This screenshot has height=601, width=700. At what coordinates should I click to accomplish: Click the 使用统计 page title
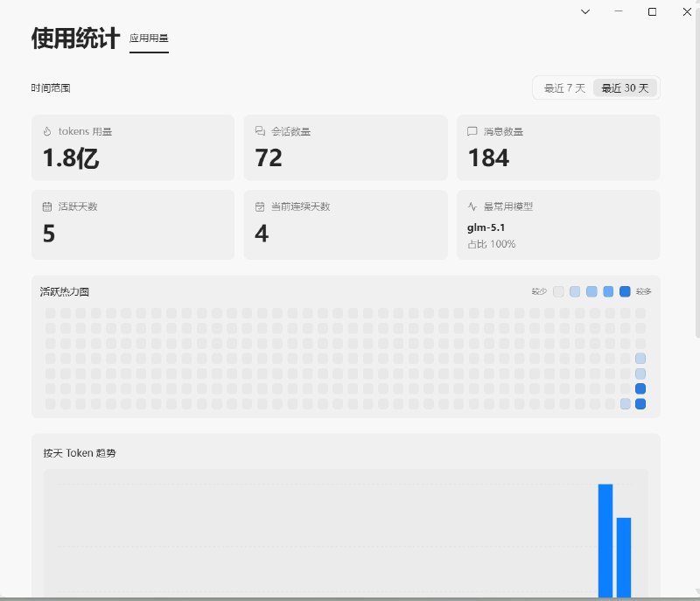75,38
